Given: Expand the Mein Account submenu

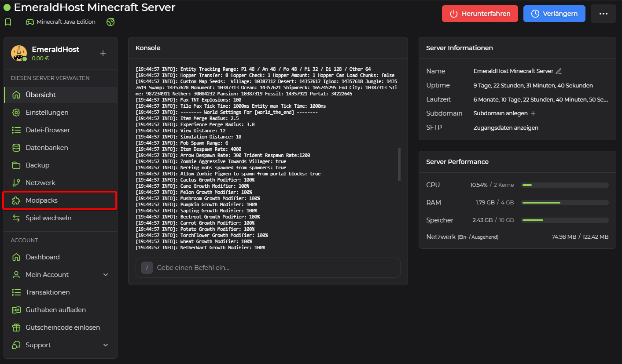Looking at the screenshot, I should pyautogui.click(x=106, y=275).
